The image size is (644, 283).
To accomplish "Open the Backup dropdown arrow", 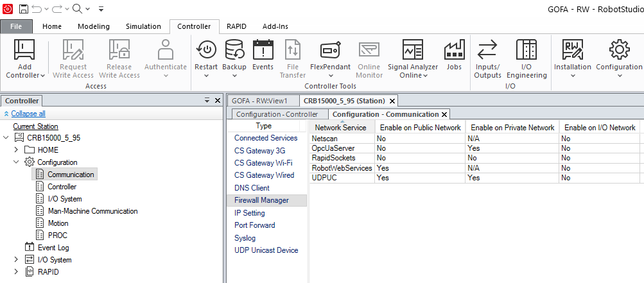I will 234,76.
